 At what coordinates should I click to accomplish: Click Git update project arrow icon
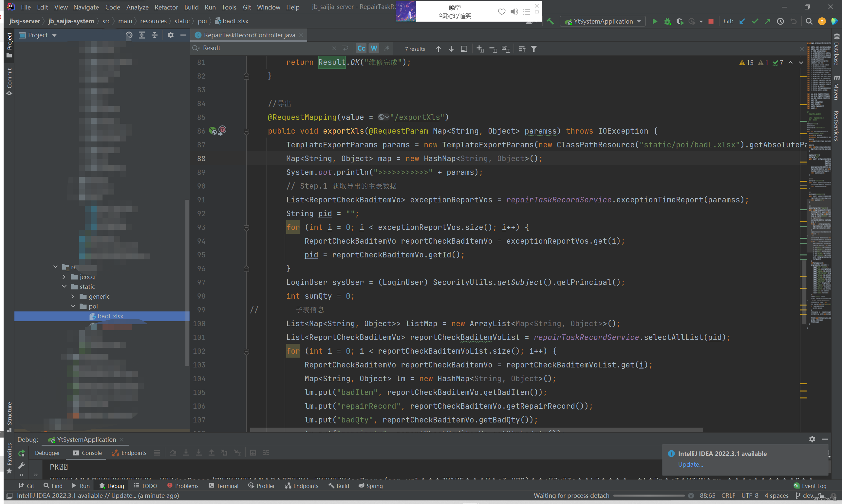(x=742, y=21)
